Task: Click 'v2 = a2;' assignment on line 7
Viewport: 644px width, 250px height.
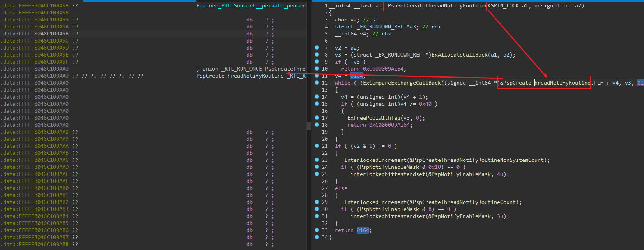Action: tap(347, 48)
